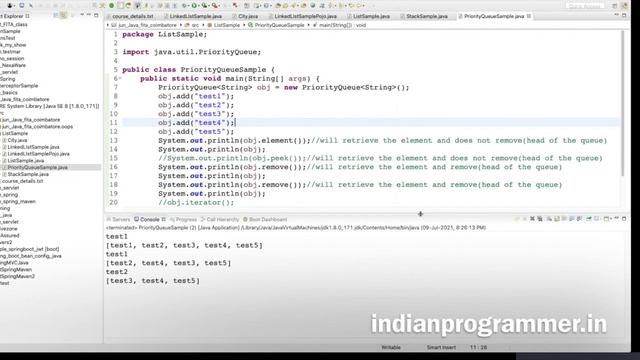Click Smart Insert in status bar

pyautogui.click(x=441, y=347)
